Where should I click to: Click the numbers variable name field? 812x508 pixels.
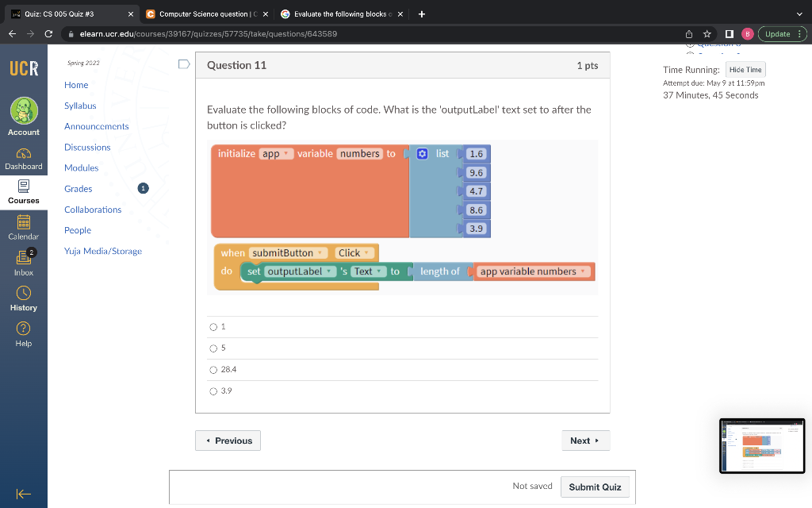click(360, 154)
